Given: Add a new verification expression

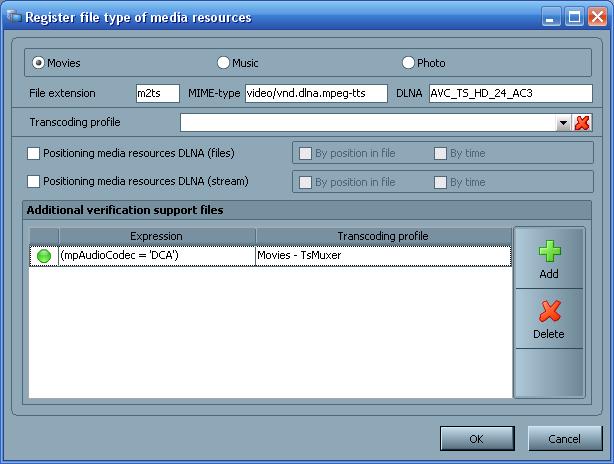Looking at the screenshot, I should click(x=549, y=259).
